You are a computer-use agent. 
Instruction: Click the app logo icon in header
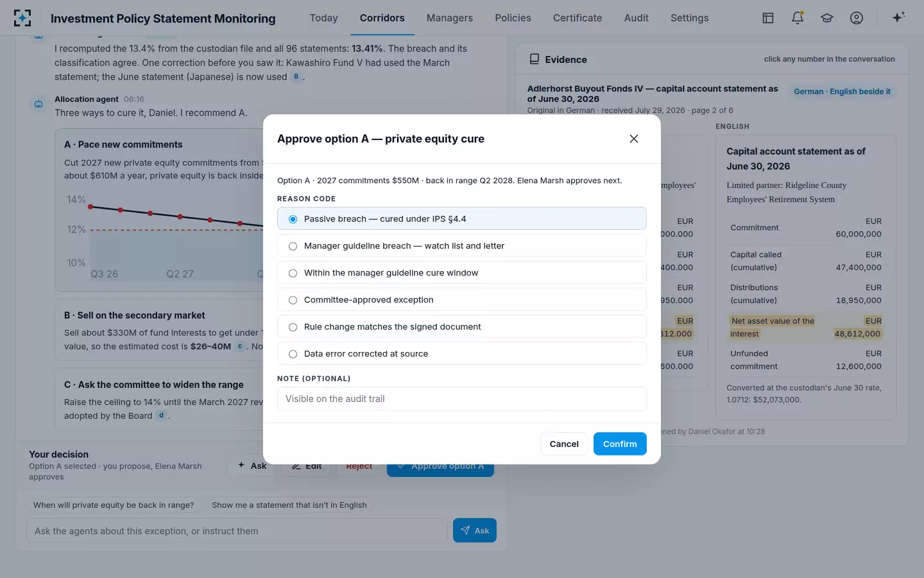coord(22,18)
